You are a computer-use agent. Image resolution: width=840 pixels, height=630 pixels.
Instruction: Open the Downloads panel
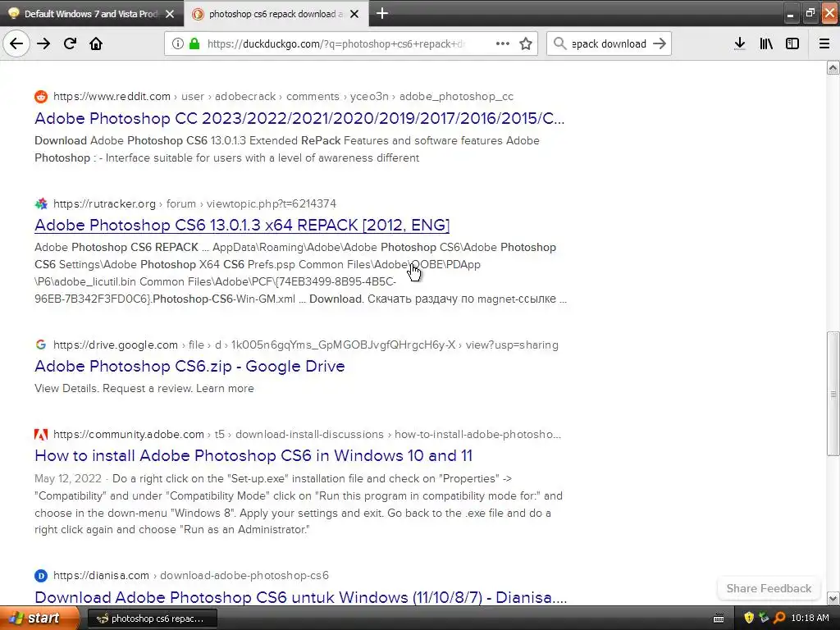pyautogui.click(x=739, y=43)
